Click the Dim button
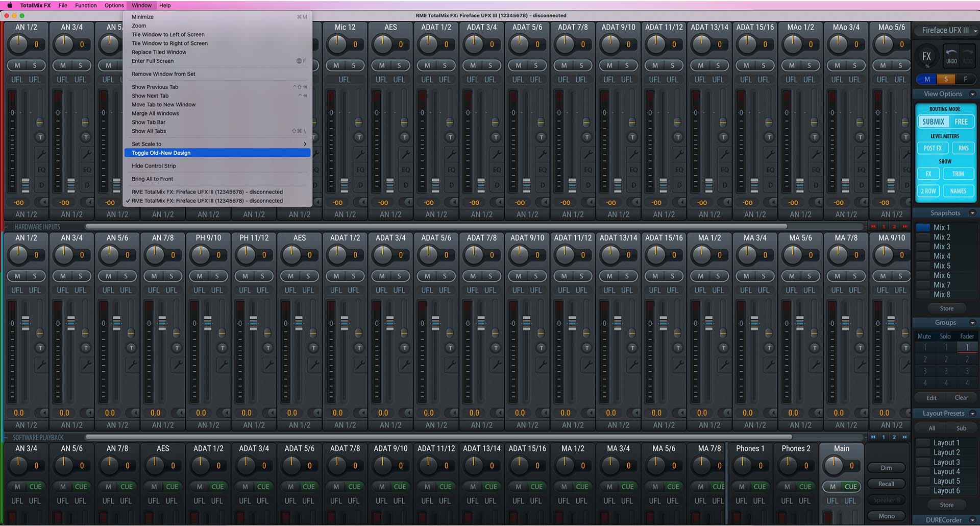 pos(886,468)
